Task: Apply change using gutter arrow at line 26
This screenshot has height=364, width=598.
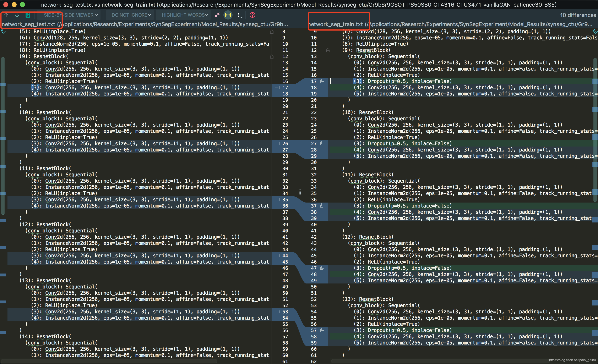Action: tap(277, 144)
